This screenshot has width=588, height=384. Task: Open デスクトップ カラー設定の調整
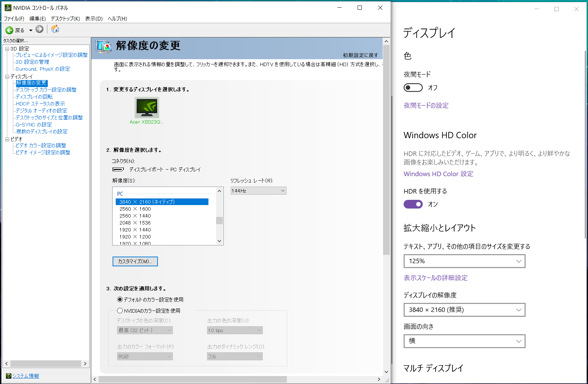click(x=46, y=90)
